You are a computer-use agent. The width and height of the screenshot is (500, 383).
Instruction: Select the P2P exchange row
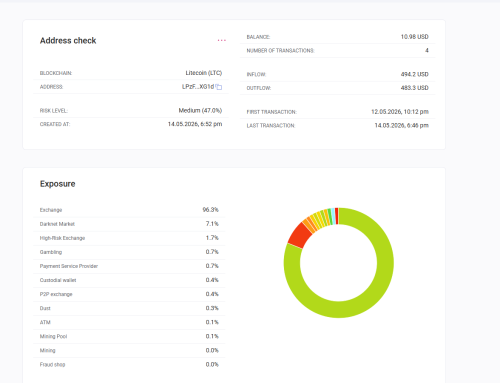click(129, 294)
